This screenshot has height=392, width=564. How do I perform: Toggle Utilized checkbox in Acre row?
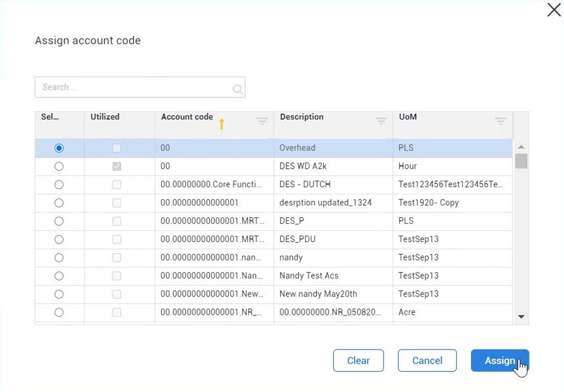(116, 313)
